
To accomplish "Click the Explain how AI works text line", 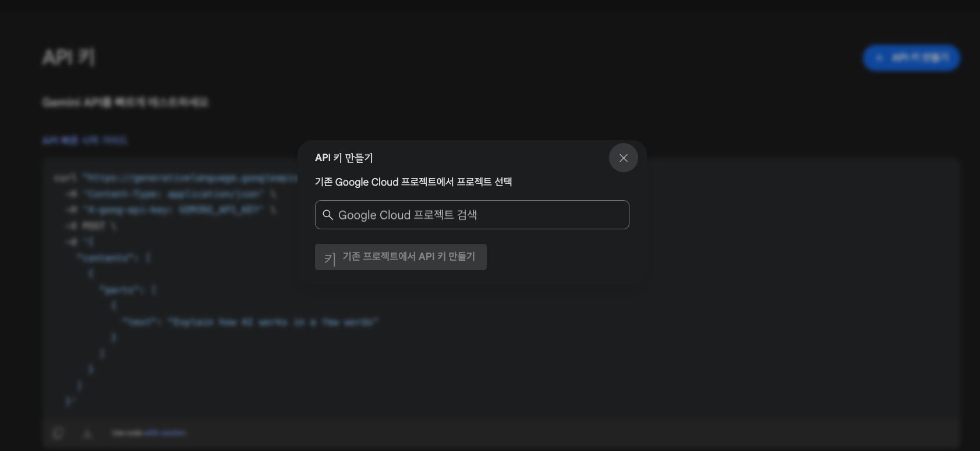I will point(250,322).
